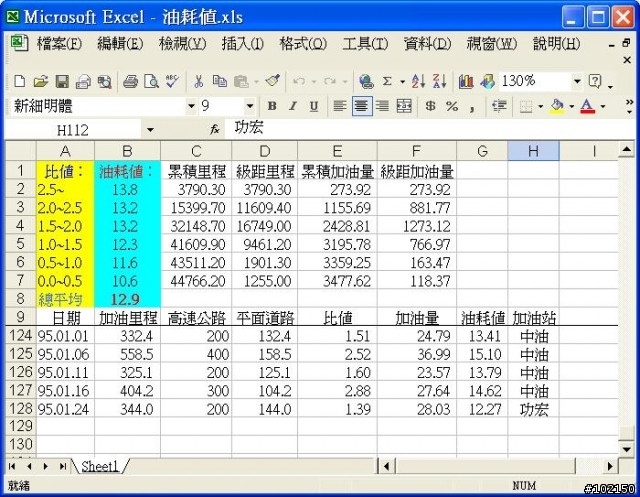Open a file with the Open folder icon
This screenshot has width=640, height=497.
tap(40, 82)
